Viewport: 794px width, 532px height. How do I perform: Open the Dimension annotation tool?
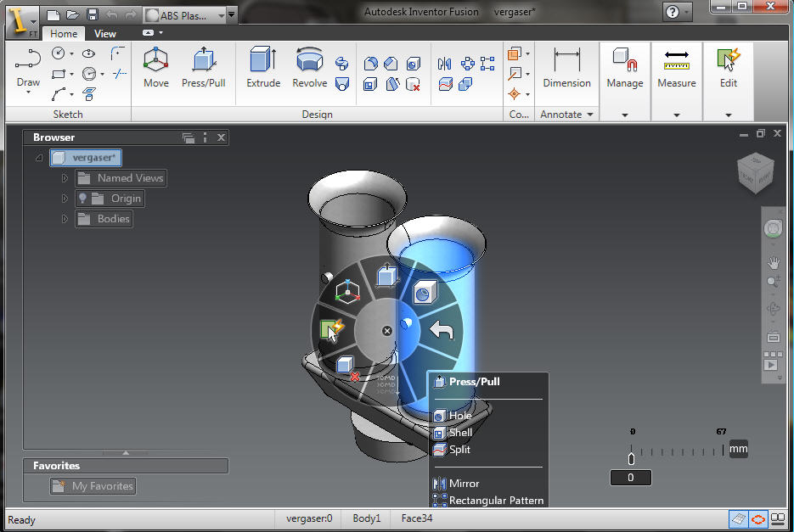566,67
